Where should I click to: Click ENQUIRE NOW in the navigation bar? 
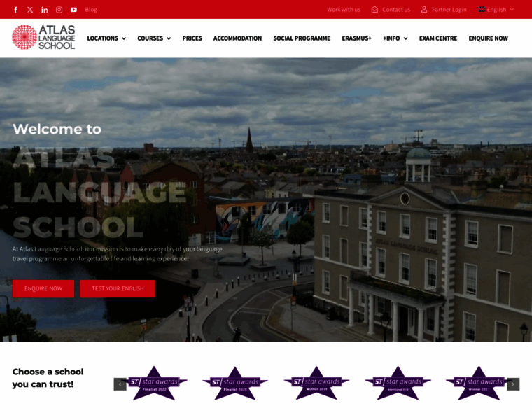click(488, 38)
